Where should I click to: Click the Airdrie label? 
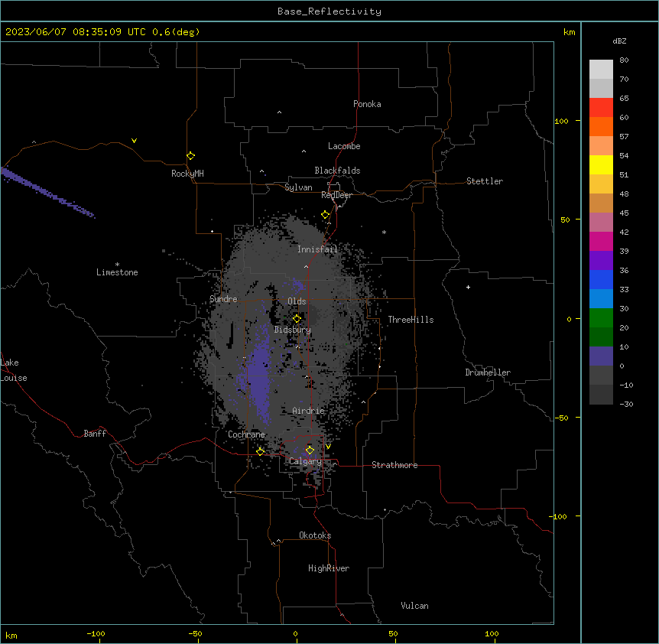tap(309, 411)
